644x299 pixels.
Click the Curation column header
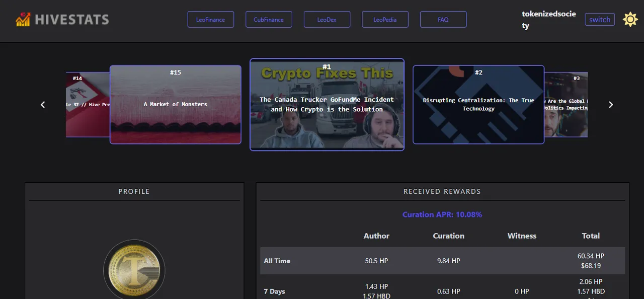pyautogui.click(x=449, y=236)
